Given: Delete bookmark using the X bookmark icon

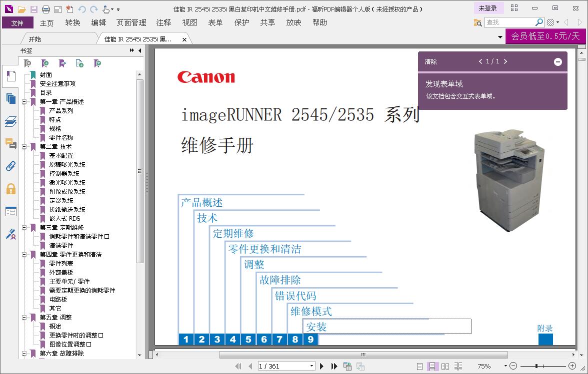Looking at the screenshot, I should (27, 63).
